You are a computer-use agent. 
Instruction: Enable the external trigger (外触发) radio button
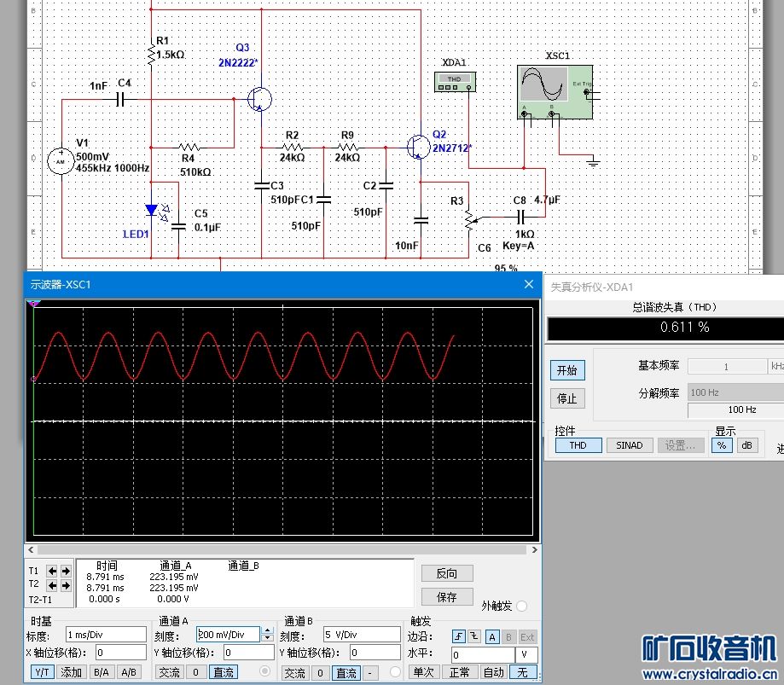tap(521, 606)
